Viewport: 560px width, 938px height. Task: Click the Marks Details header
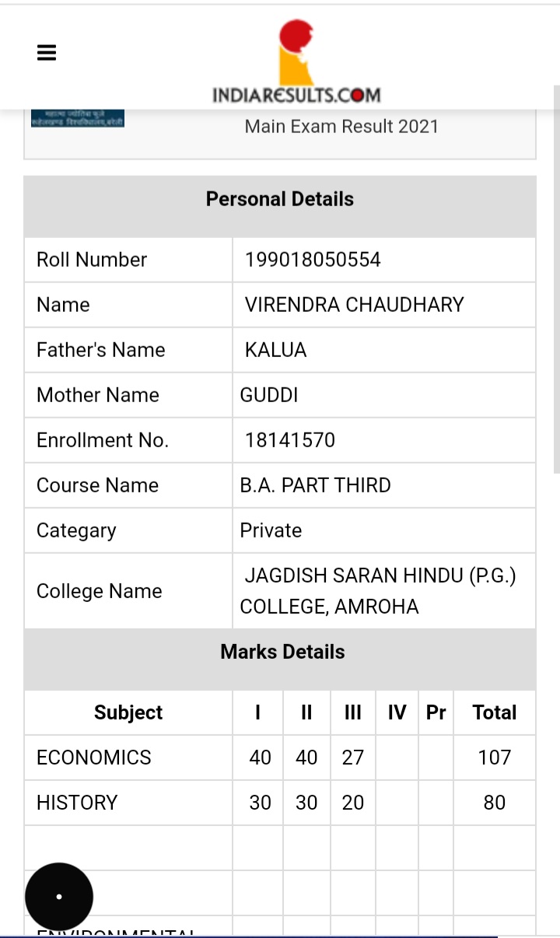click(282, 652)
